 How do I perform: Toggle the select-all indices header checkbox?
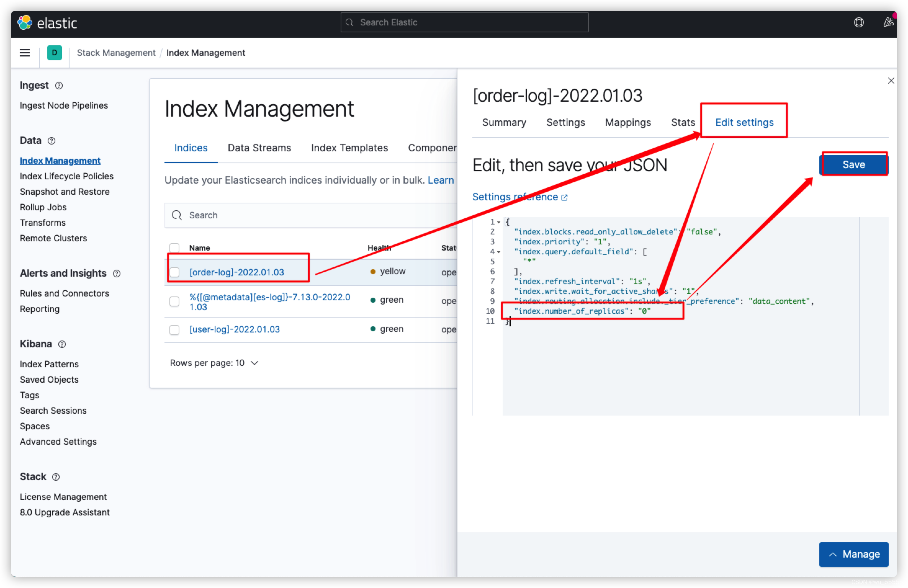(174, 248)
